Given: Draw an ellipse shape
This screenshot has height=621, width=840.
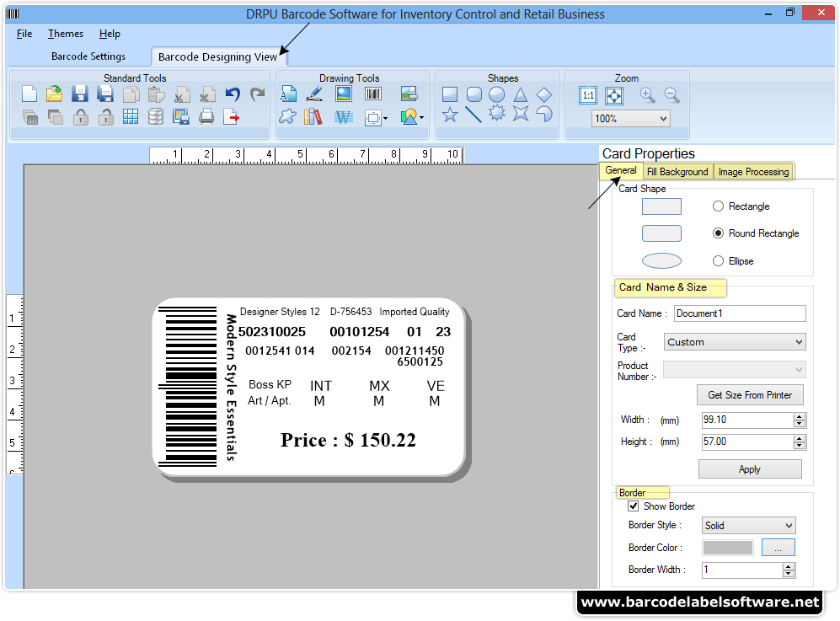Looking at the screenshot, I should 497,95.
